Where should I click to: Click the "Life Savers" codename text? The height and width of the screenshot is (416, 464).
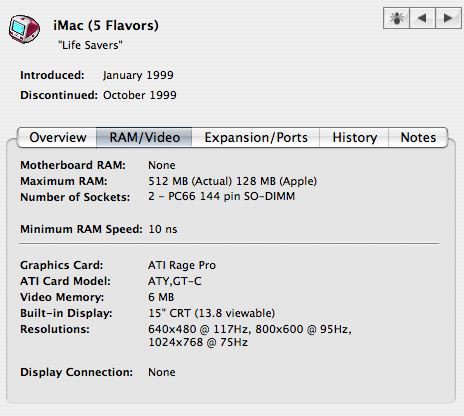(90, 45)
